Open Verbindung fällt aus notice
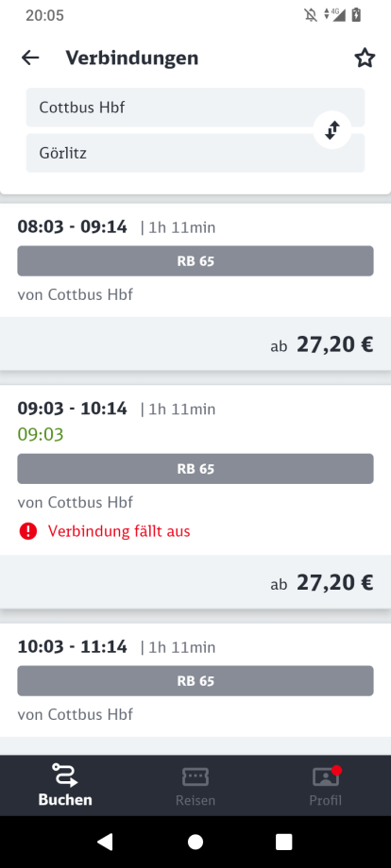The image size is (391, 868). [x=119, y=531]
